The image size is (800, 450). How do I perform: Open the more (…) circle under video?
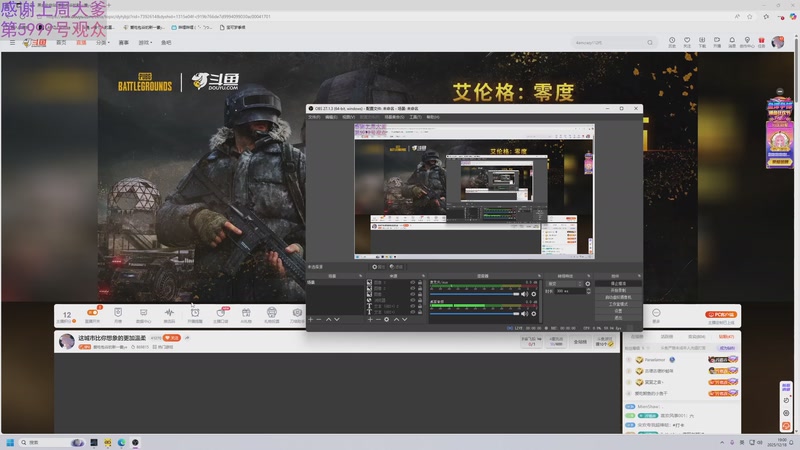pyautogui.click(x=656, y=313)
